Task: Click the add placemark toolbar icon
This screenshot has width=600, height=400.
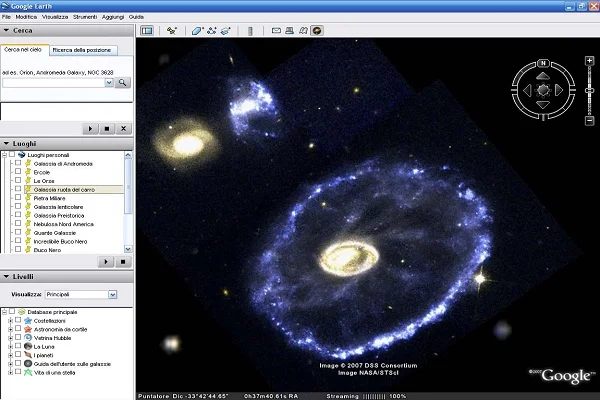Action: [x=172, y=31]
